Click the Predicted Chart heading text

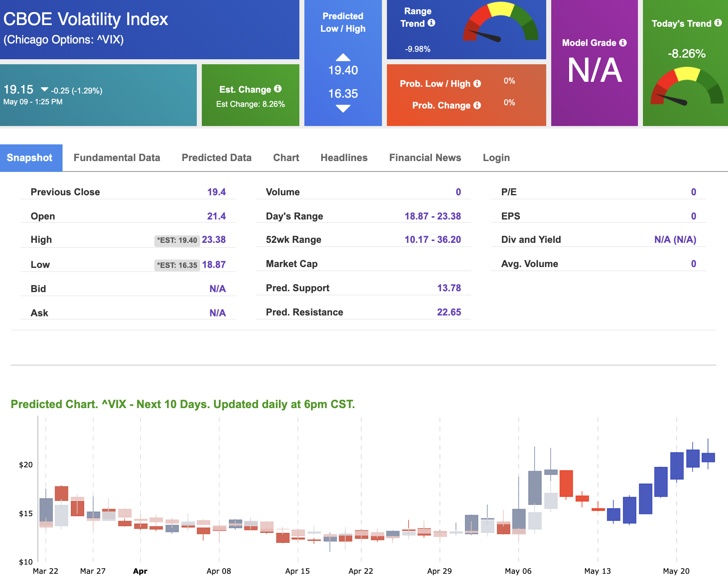(x=183, y=404)
